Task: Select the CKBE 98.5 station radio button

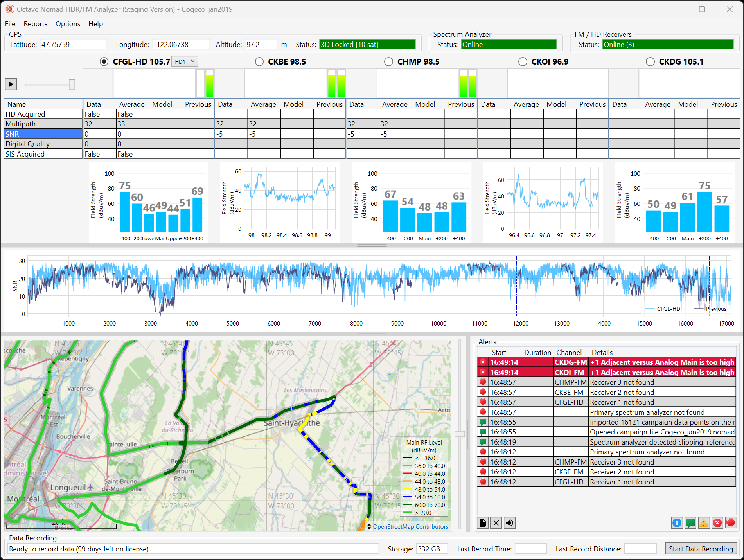Action: [259, 62]
